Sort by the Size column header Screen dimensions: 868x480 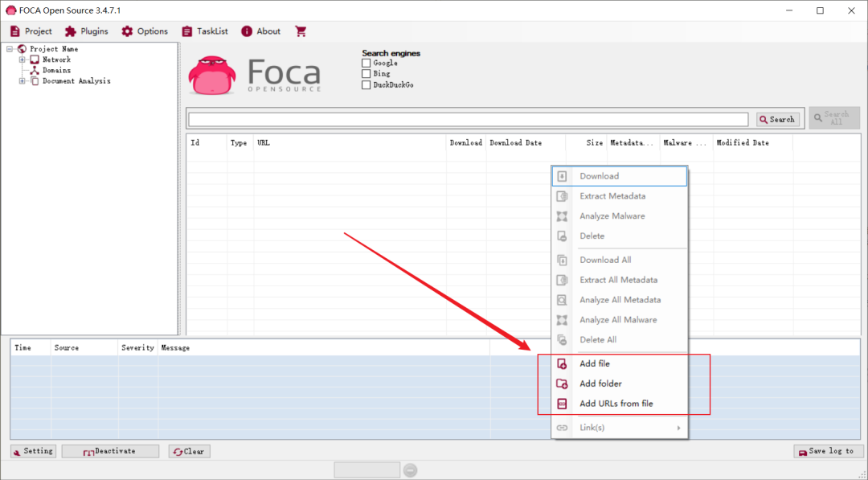click(586, 143)
